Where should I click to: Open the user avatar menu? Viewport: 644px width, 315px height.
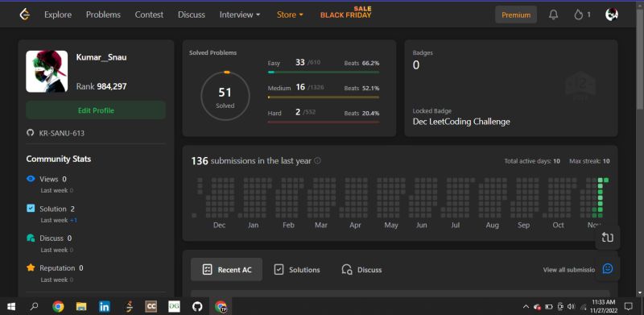(x=612, y=15)
